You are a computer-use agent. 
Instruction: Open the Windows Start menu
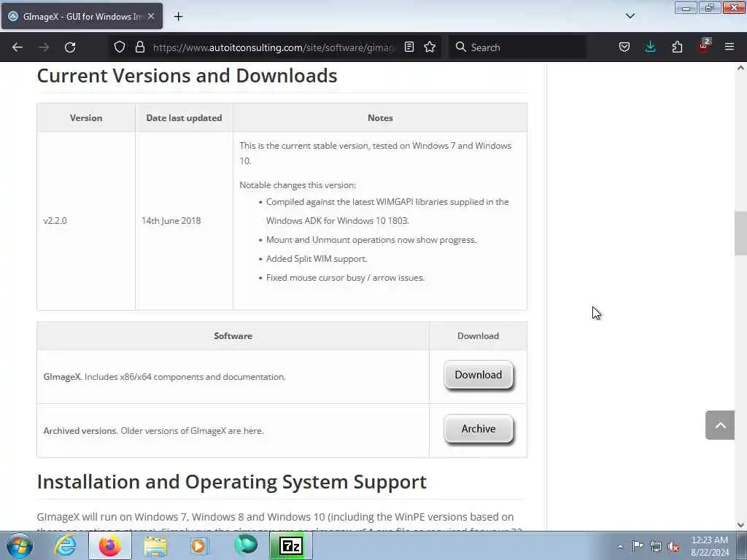tap(20, 545)
